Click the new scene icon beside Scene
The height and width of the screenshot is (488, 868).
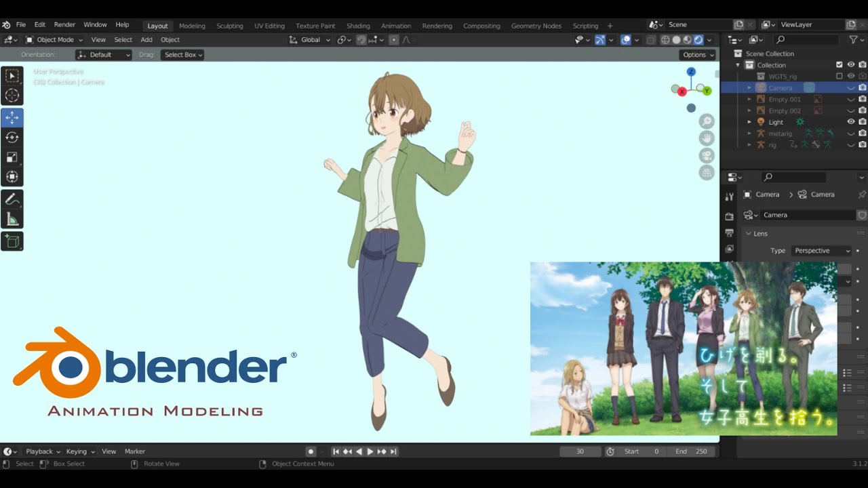click(739, 24)
